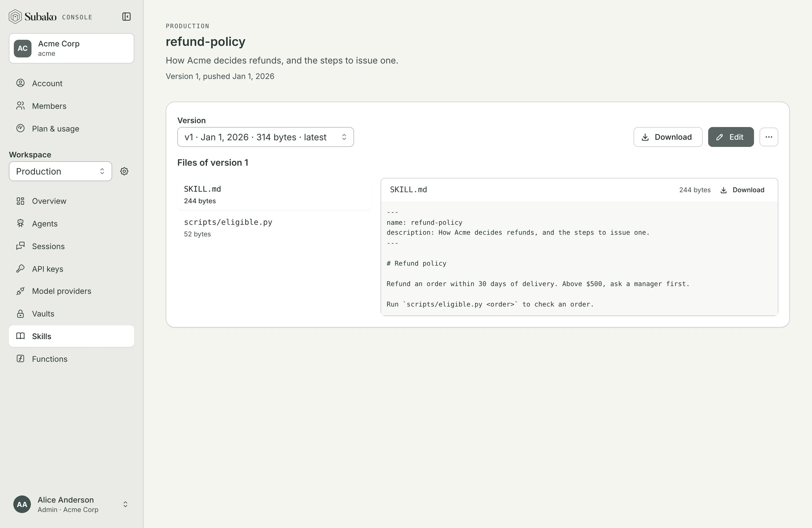Image resolution: width=812 pixels, height=528 pixels.
Task: Open API keys page
Action: tap(71, 269)
